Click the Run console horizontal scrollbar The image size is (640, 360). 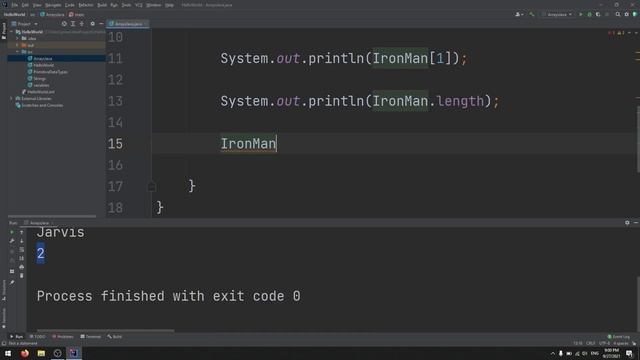point(105,330)
